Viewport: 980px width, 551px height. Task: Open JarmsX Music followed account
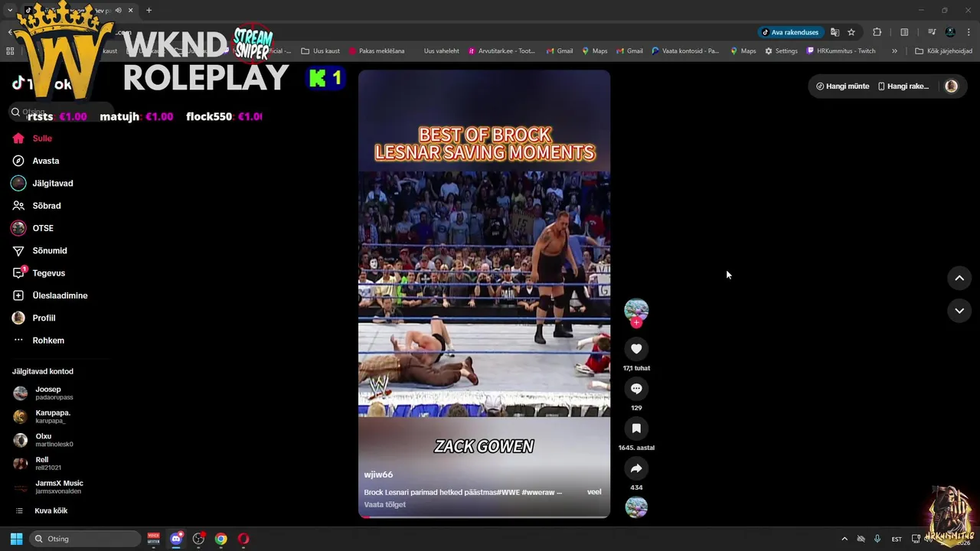tap(49, 487)
